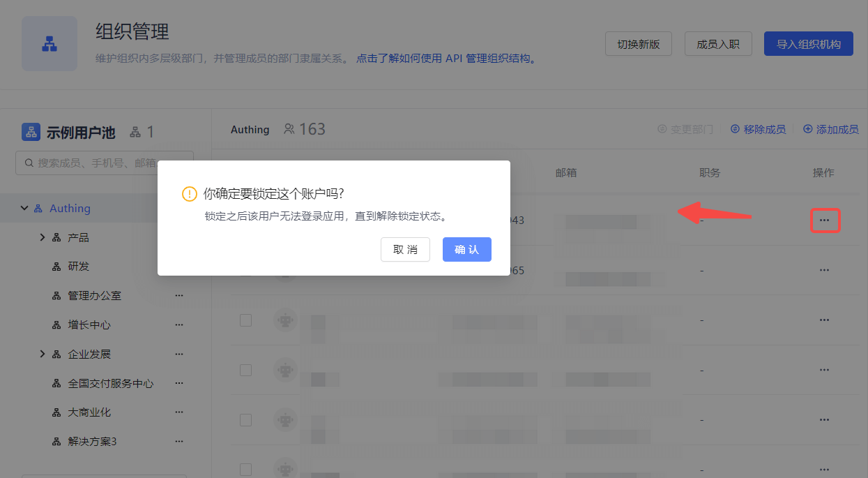Open the API organization structure help link
868x478 pixels.
[447, 59]
